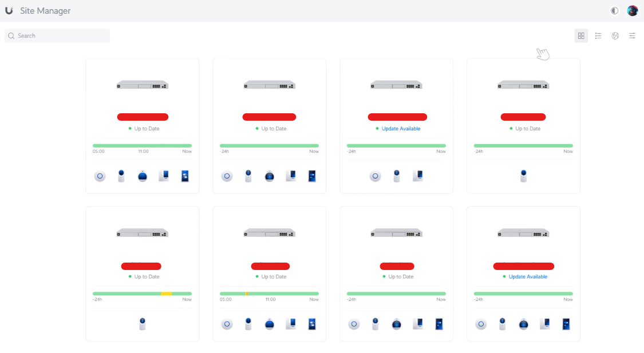Select the green uptime bar on second site card
The height and width of the screenshot is (353, 644).
(269, 145)
